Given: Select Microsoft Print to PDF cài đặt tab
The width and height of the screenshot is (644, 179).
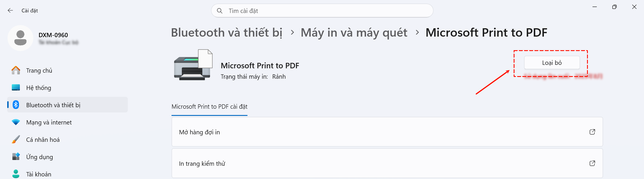Looking at the screenshot, I should pyautogui.click(x=209, y=107).
